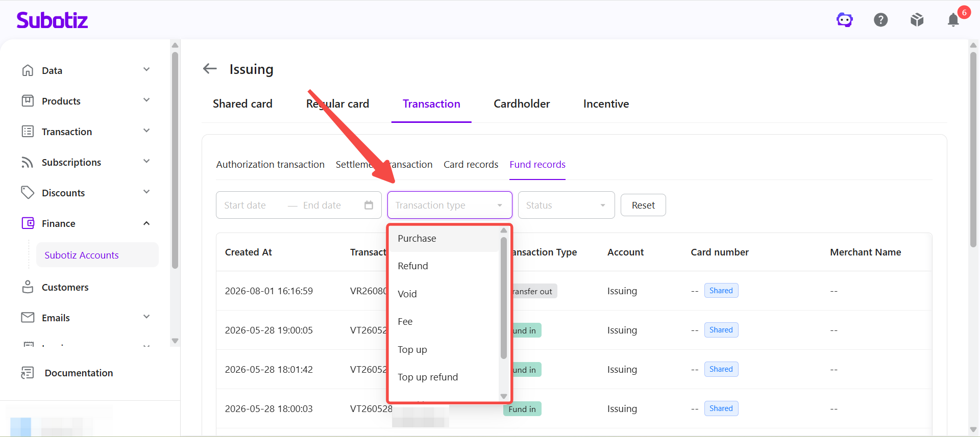
Task: Click the Documentation icon in sidebar
Action: 28,373
